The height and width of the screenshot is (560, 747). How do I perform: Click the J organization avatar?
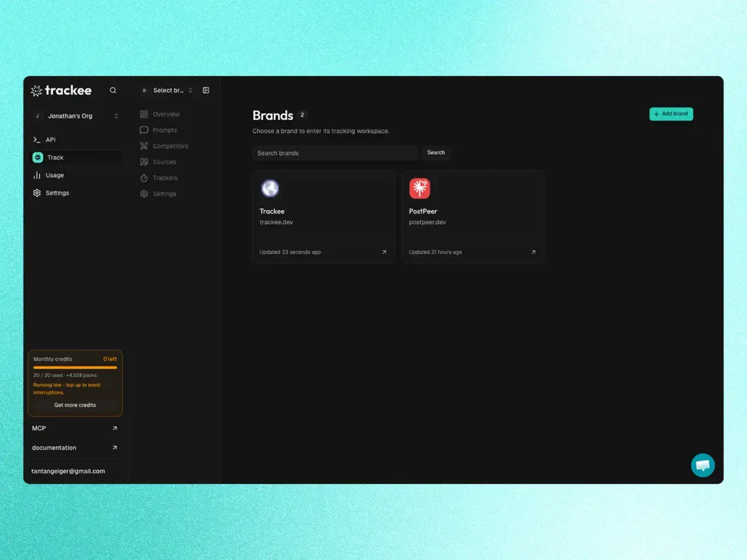click(x=37, y=116)
